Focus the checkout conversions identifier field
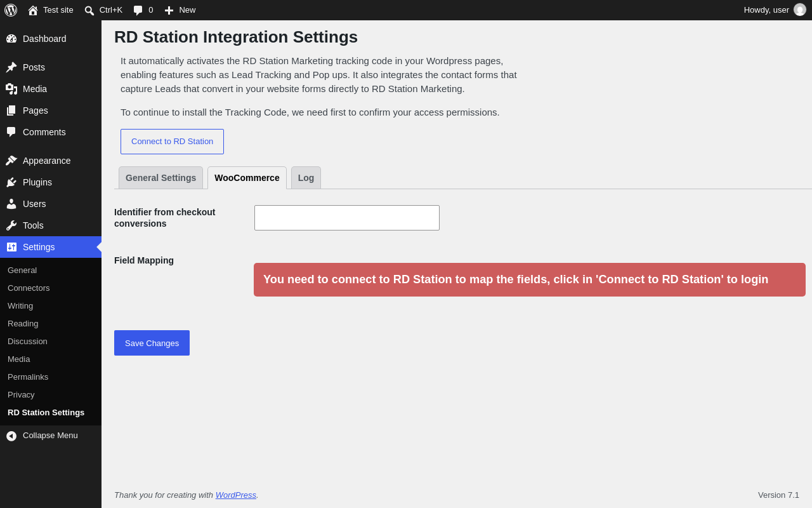812x508 pixels. pyautogui.click(x=347, y=218)
